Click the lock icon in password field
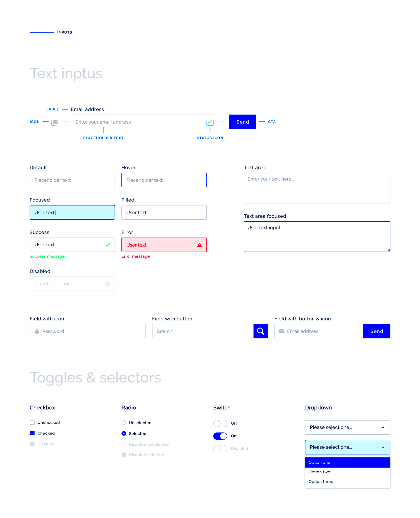Viewport: 420px width, 518px height. (37, 331)
